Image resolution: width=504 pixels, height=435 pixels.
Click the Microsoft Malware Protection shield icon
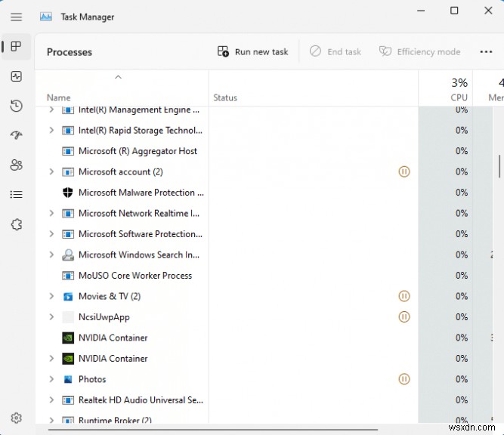[x=67, y=193]
